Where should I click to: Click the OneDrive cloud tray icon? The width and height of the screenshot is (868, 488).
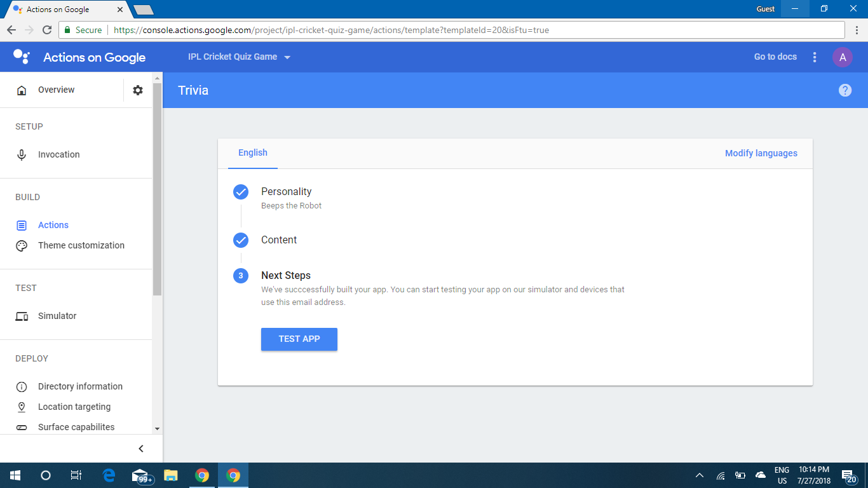pyautogui.click(x=760, y=475)
